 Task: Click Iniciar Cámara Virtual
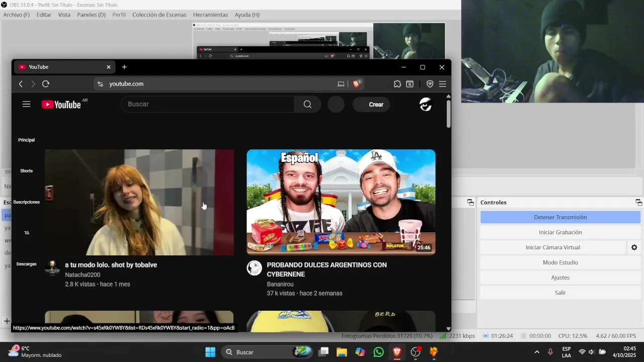tap(553, 247)
